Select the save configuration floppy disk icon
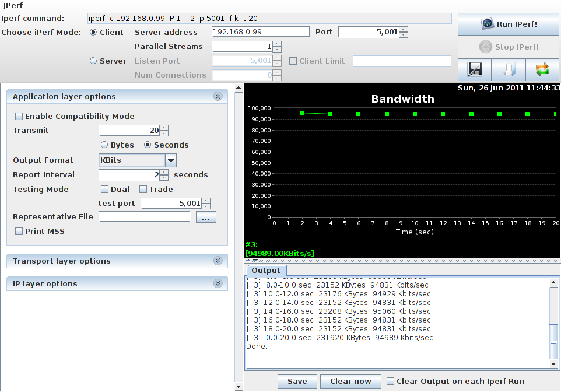The width and height of the screenshot is (561, 392). (x=475, y=69)
